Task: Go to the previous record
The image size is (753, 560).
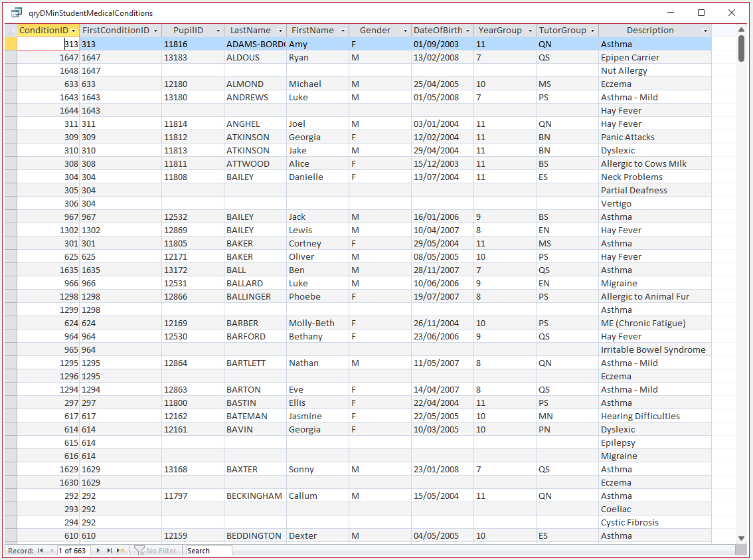Action: 51,551
